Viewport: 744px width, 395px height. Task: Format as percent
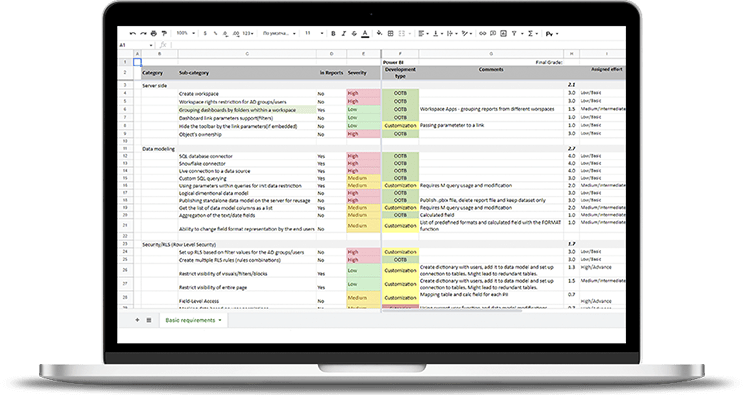pos(215,33)
